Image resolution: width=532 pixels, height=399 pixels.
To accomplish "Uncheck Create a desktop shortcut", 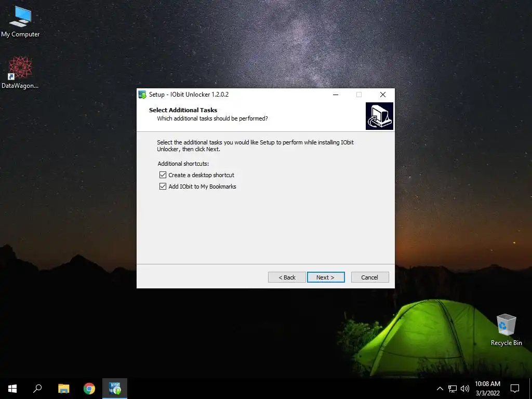I will pyautogui.click(x=163, y=175).
